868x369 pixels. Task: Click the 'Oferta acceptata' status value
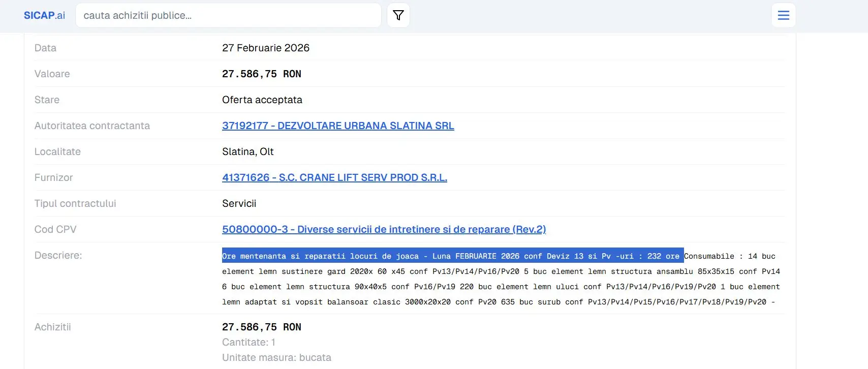(x=262, y=100)
